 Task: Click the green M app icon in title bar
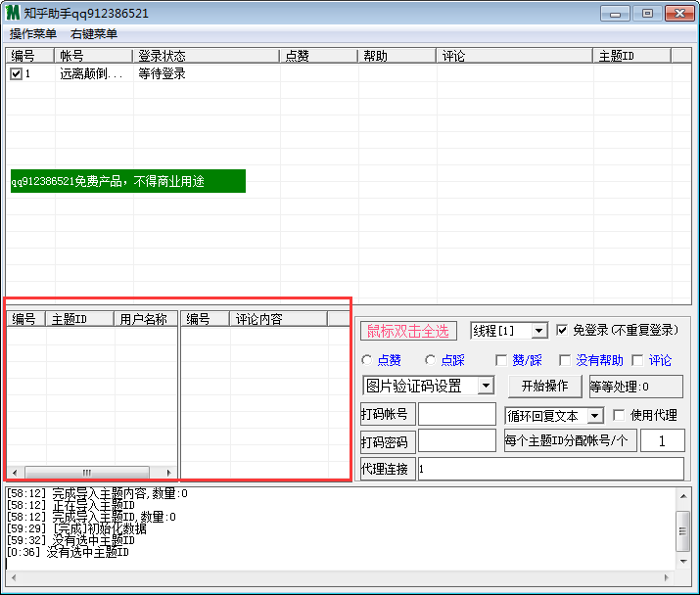click(13, 13)
